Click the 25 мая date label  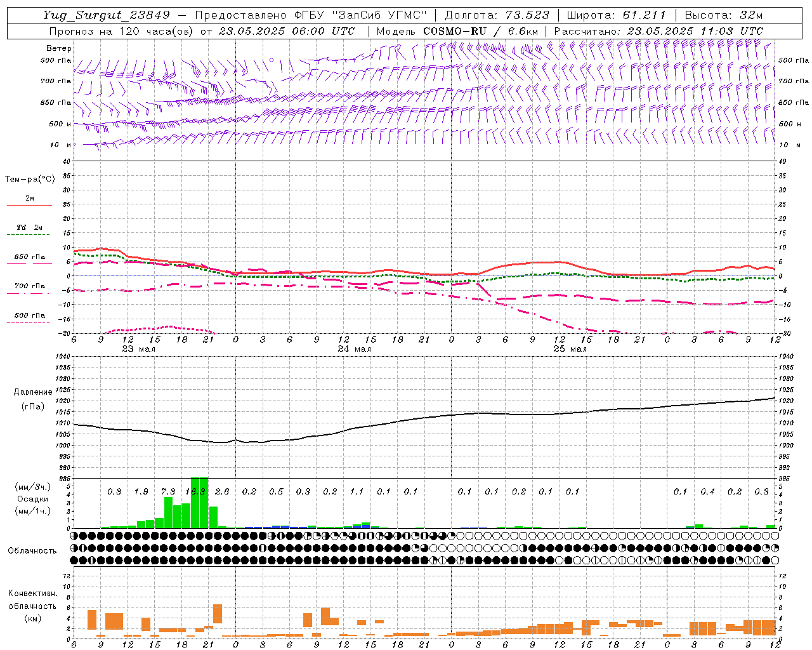click(570, 349)
